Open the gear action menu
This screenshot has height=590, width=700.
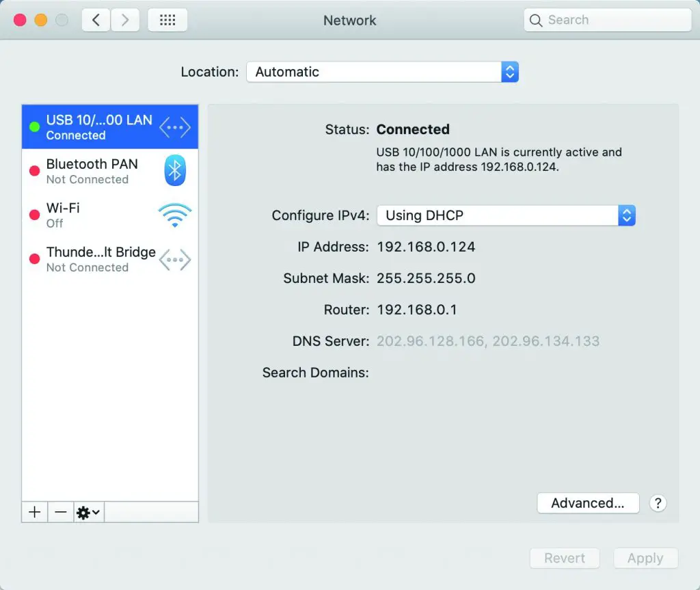point(88,512)
